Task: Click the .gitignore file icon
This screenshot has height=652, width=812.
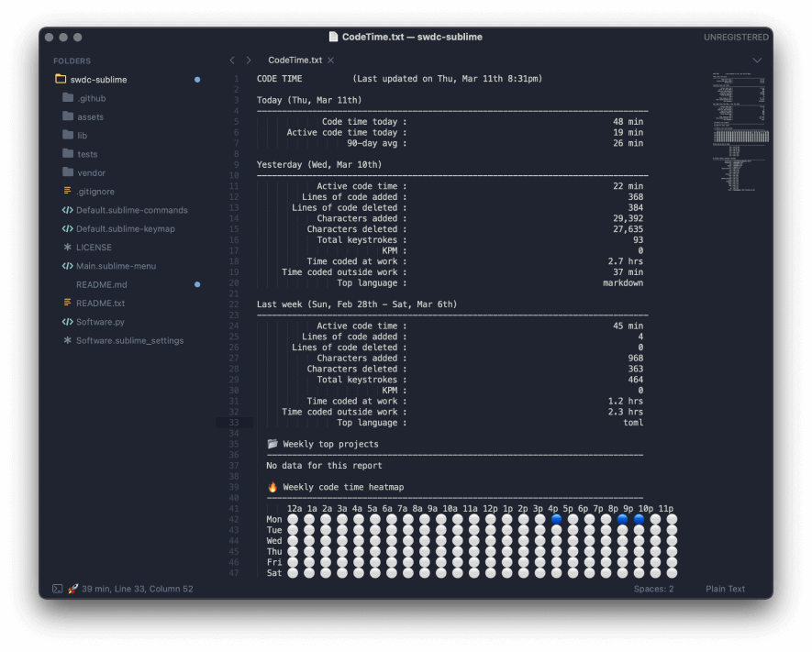Action: point(65,191)
